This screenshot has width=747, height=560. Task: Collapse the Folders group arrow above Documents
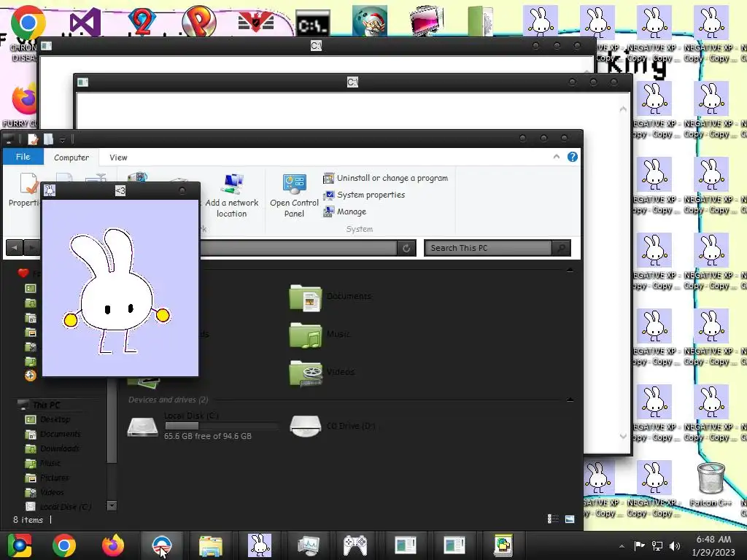pyautogui.click(x=570, y=271)
